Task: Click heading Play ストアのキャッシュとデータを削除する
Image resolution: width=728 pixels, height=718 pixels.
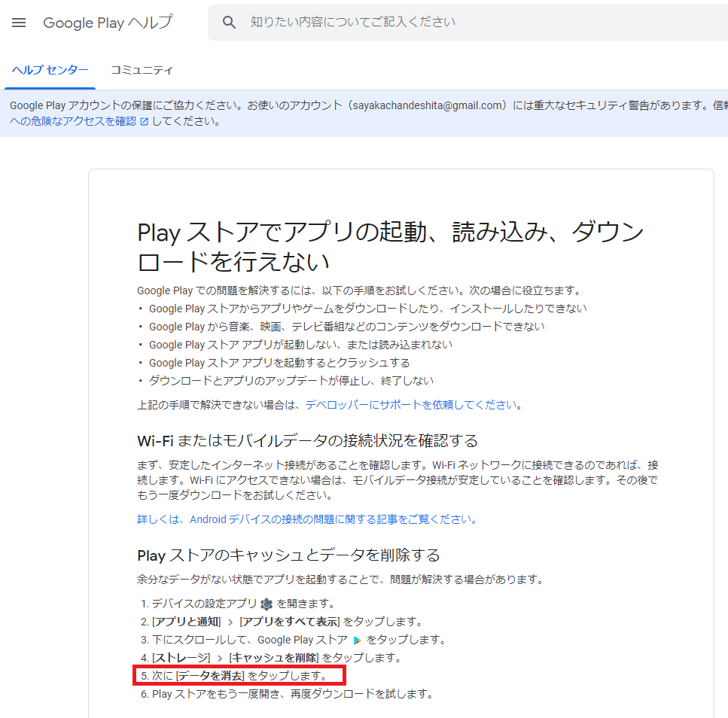Action: pyautogui.click(x=288, y=555)
